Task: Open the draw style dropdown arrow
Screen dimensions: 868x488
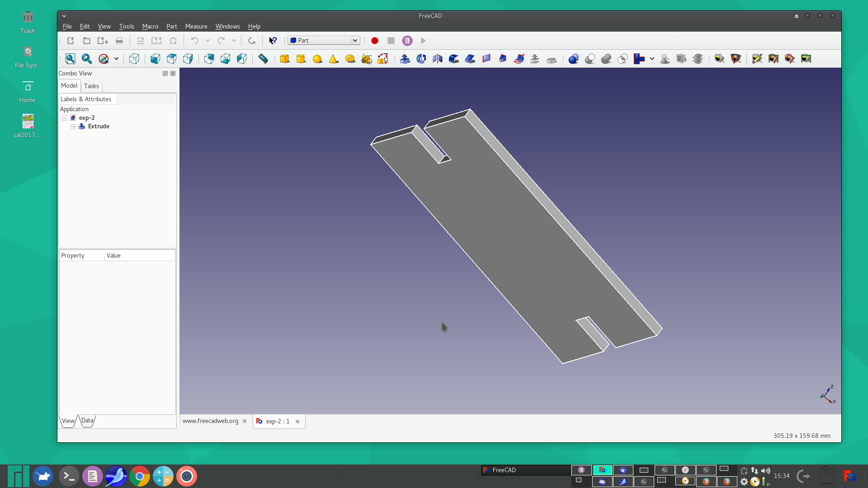Action: pos(116,59)
